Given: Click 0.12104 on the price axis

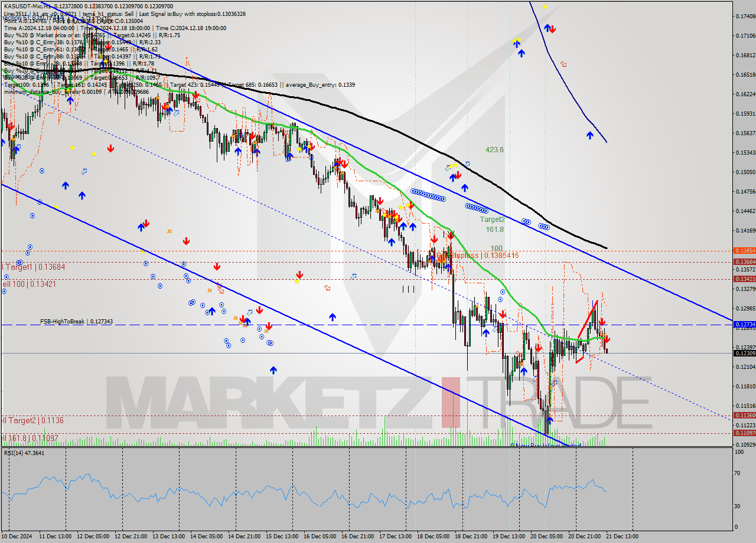Looking at the screenshot, I should [745, 367].
